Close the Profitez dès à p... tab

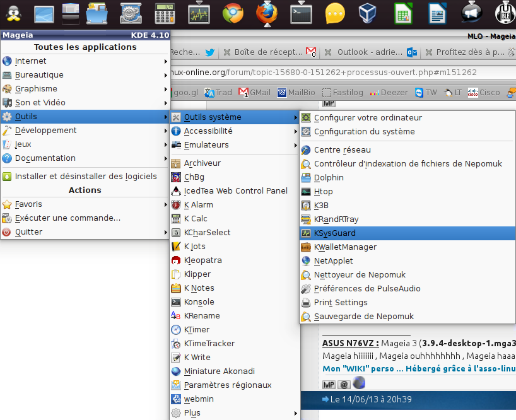428,52
